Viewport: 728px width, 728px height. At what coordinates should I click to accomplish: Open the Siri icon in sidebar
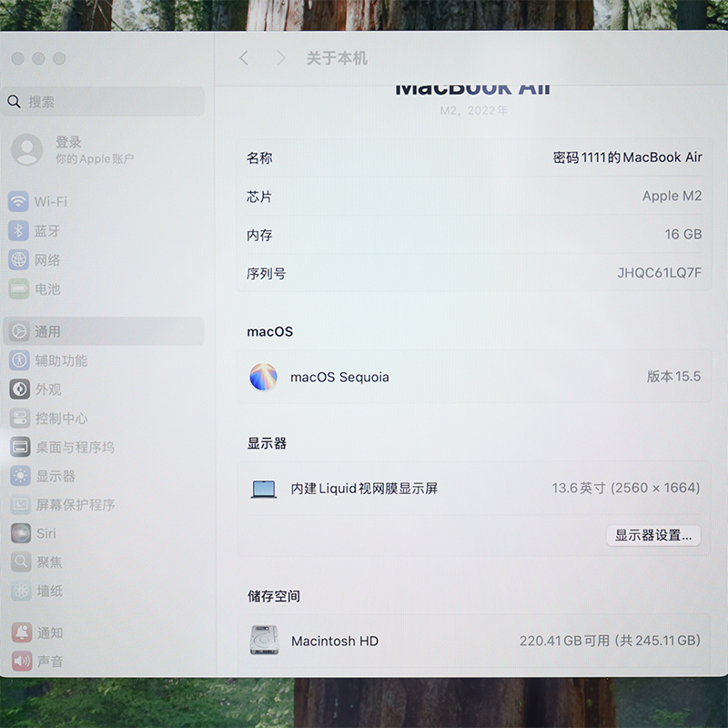pyautogui.click(x=21, y=533)
